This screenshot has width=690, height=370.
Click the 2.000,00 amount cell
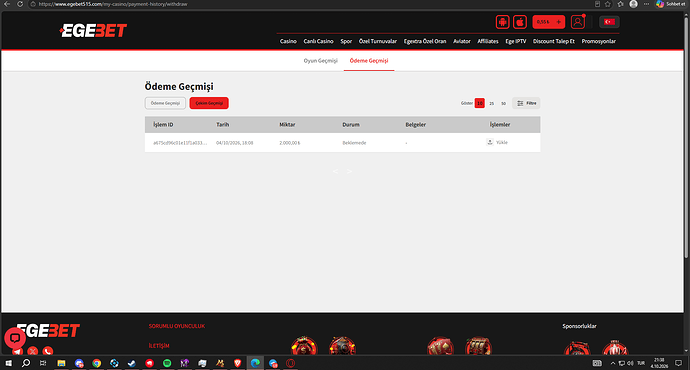pyautogui.click(x=290, y=143)
